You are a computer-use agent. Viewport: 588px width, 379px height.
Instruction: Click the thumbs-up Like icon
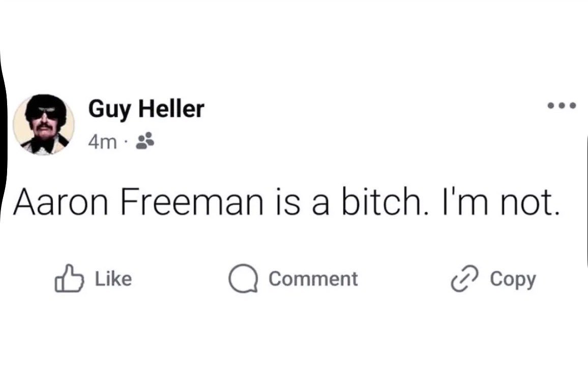69,278
